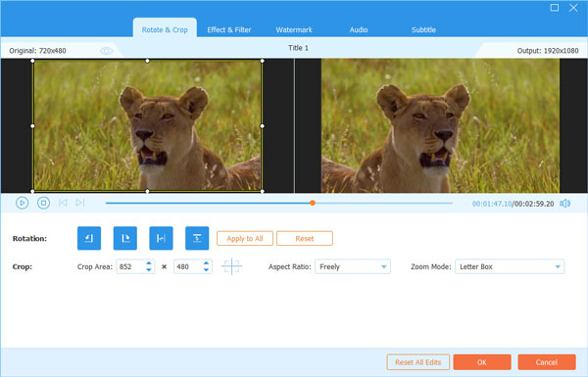Rotate video left 90 degrees
The image size is (588, 377).
(x=89, y=238)
